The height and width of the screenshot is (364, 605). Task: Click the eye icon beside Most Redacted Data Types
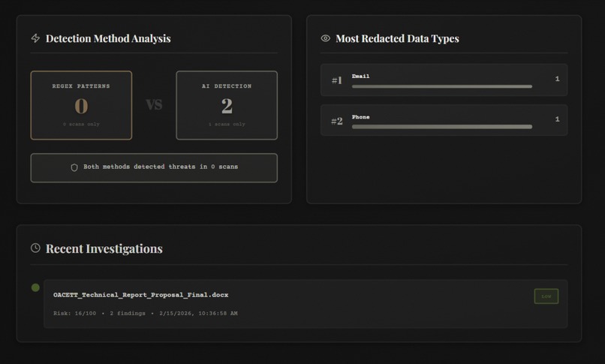click(x=326, y=38)
